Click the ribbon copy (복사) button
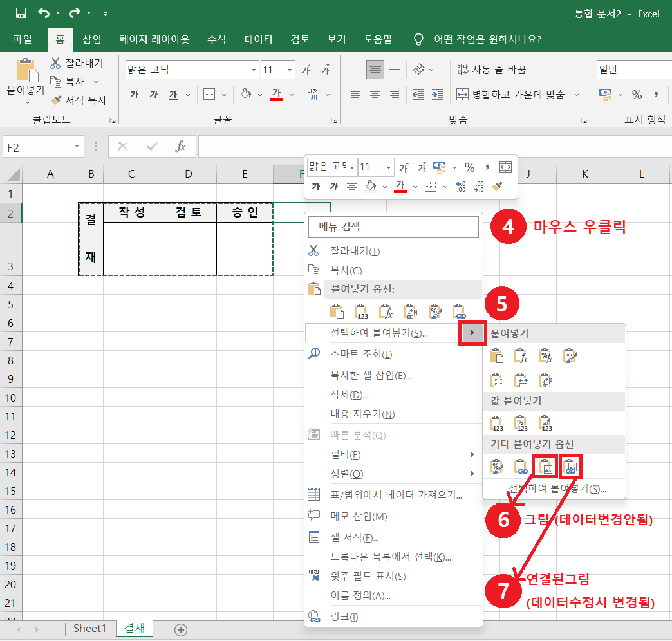The height and width of the screenshot is (641, 672). point(68,81)
